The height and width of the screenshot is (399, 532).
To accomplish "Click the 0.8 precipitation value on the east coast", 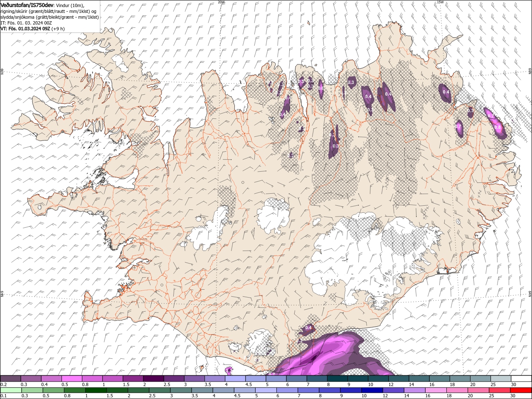I will pos(498,127).
